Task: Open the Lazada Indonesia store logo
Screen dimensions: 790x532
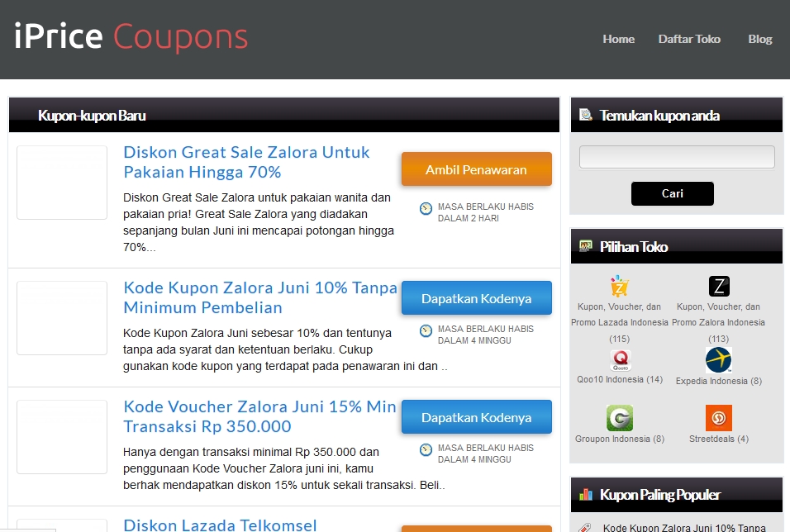Action: pyautogui.click(x=619, y=286)
